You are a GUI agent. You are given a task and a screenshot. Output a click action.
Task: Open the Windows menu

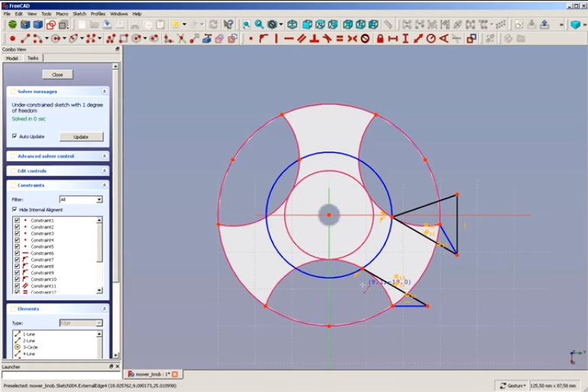pyautogui.click(x=119, y=14)
